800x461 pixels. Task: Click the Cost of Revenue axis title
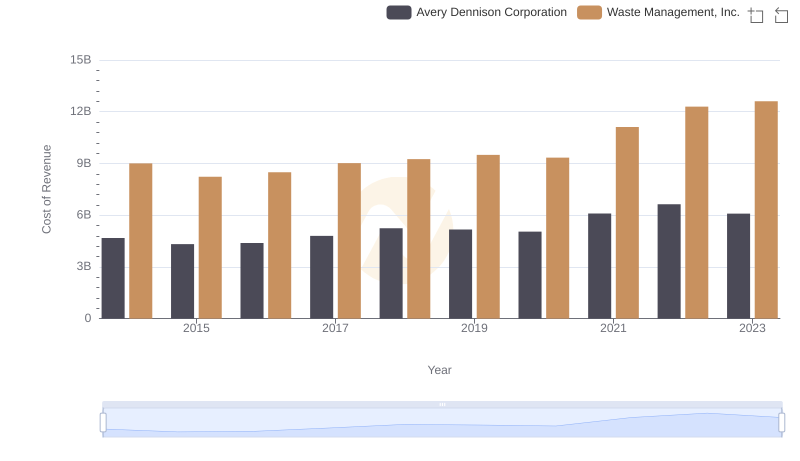pyautogui.click(x=46, y=189)
